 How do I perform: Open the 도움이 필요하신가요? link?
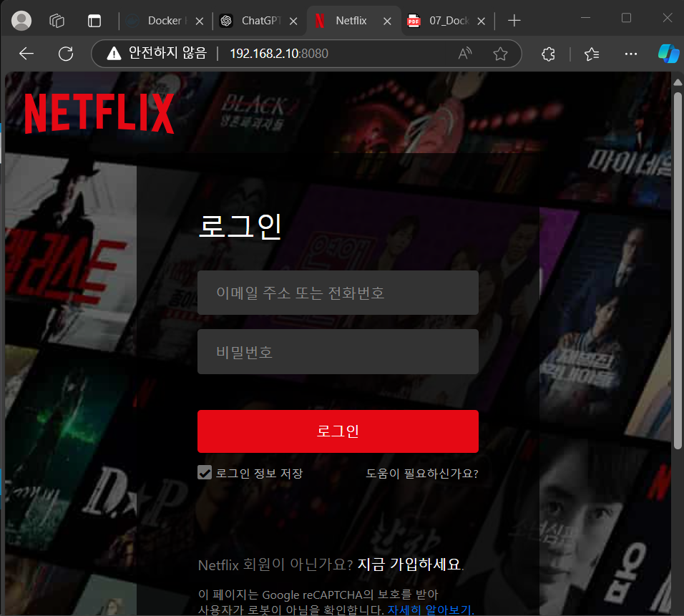point(422,474)
